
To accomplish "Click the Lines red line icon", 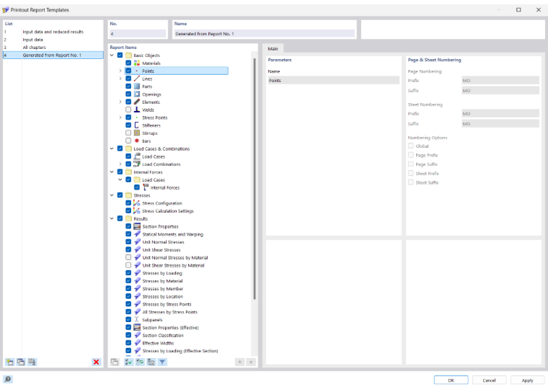I will (137, 79).
